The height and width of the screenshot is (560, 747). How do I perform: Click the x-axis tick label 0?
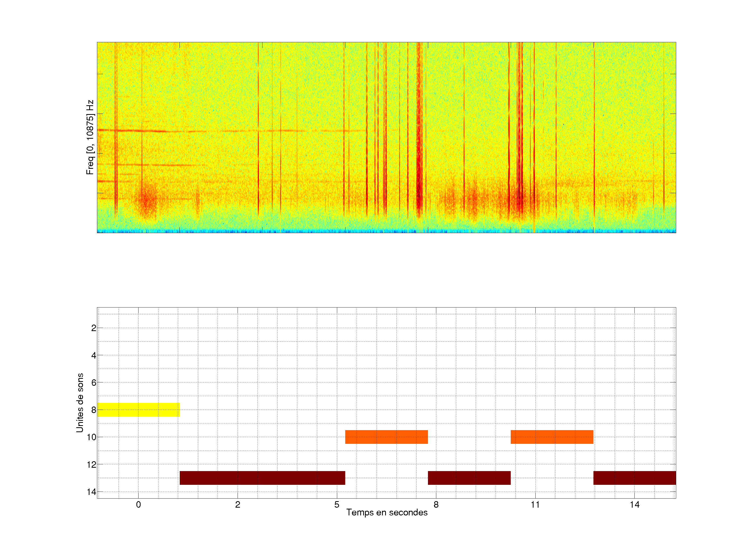tap(139, 505)
